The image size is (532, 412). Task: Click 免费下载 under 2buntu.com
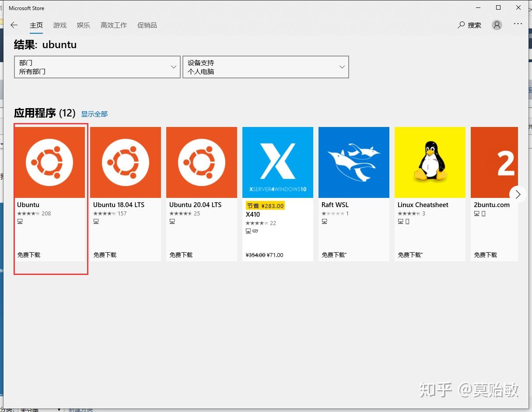click(486, 255)
